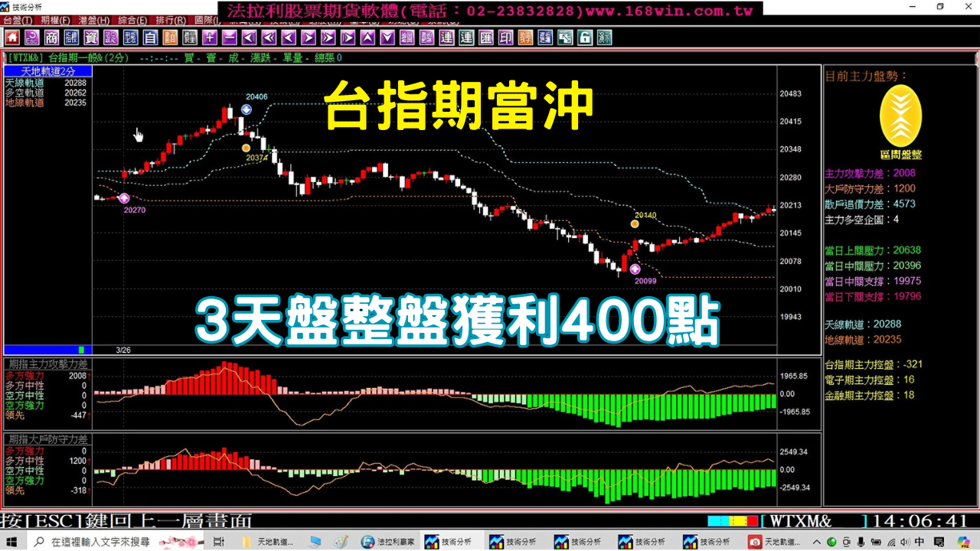The image size is (980, 551).
Task: Click the 匯 export icon
Action: (x=486, y=37)
